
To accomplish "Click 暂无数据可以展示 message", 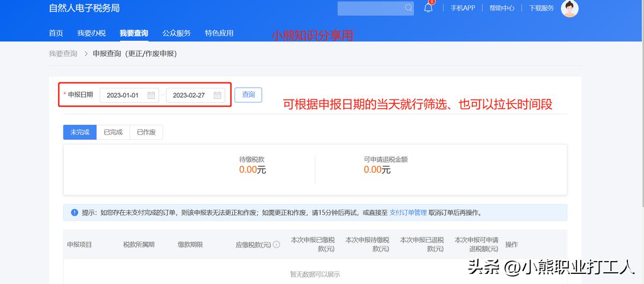I will 315,274.
